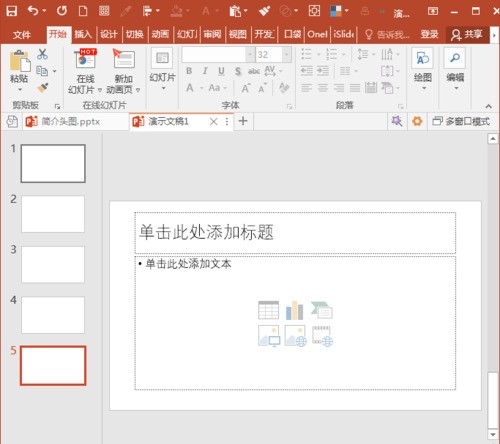Toggle italic formatting

tap(205, 71)
